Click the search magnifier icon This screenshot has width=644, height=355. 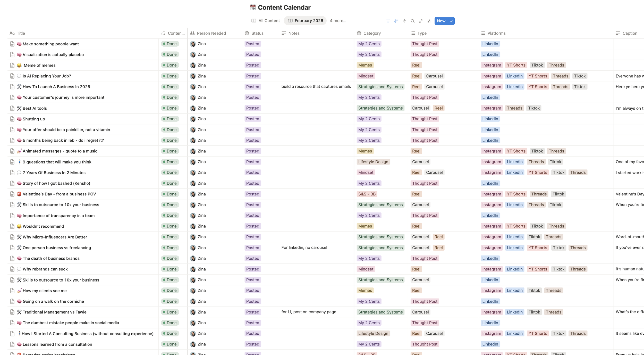(x=412, y=21)
